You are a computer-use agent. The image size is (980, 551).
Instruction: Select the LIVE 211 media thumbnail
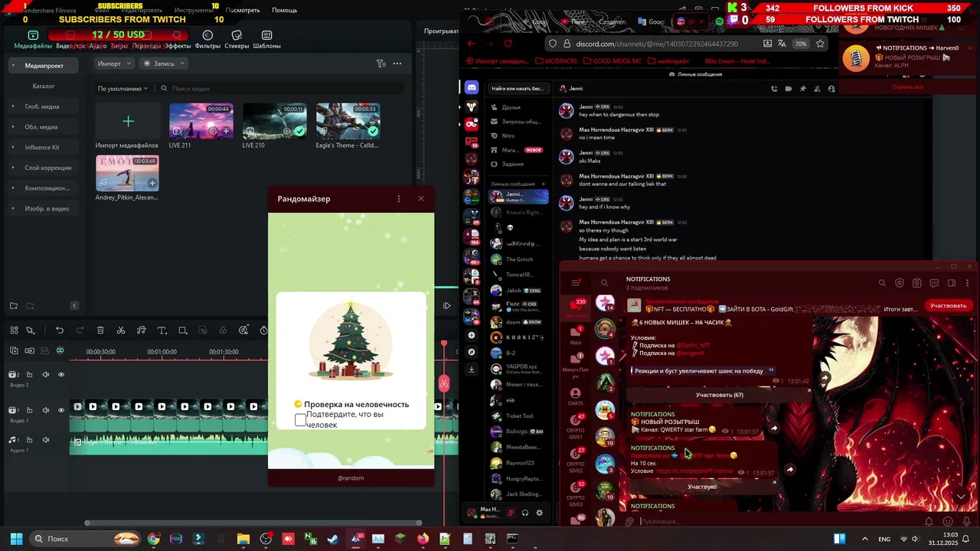[x=201, y=121]
